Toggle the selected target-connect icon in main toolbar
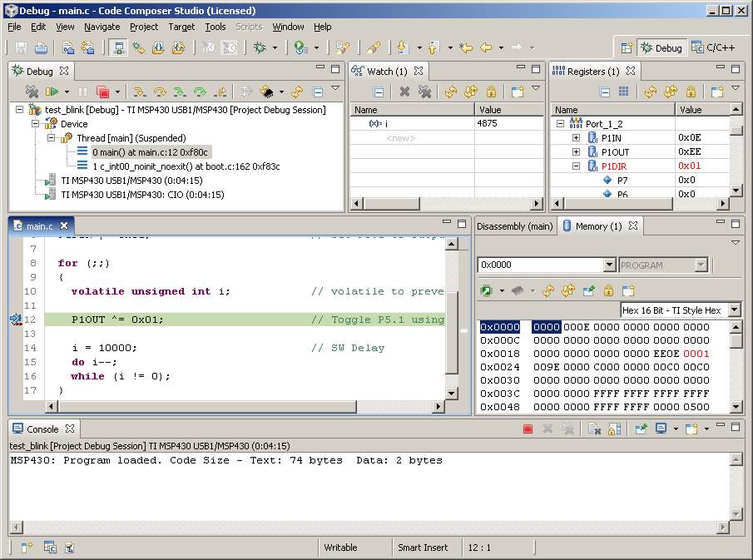 [x=118, y=47]
